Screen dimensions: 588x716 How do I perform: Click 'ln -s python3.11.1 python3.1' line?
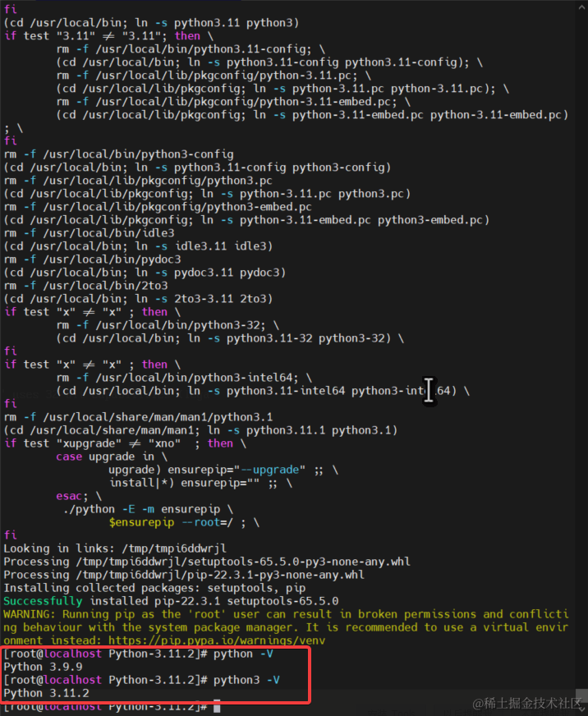click(200, 430)
